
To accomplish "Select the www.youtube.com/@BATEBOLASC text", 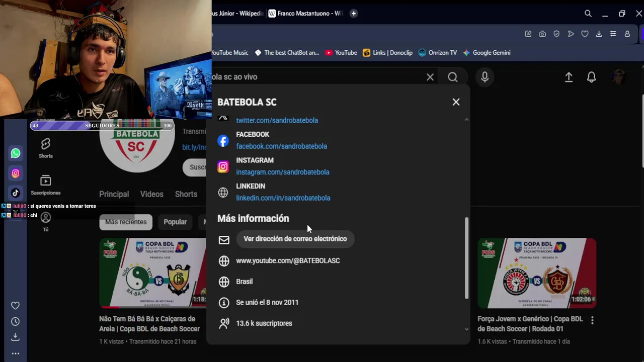I will point(288,260).
